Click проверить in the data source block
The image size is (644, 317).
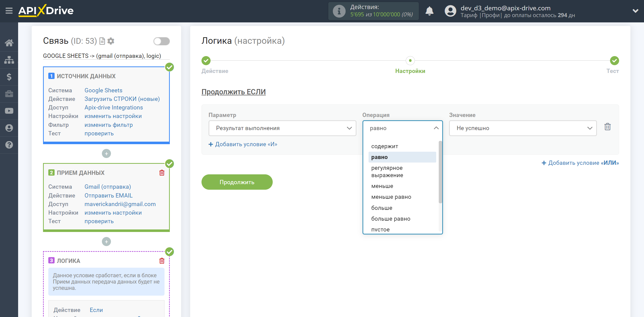point(99,133)
